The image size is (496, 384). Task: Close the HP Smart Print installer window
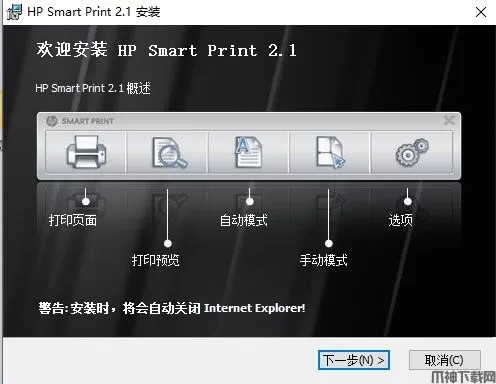480,12
